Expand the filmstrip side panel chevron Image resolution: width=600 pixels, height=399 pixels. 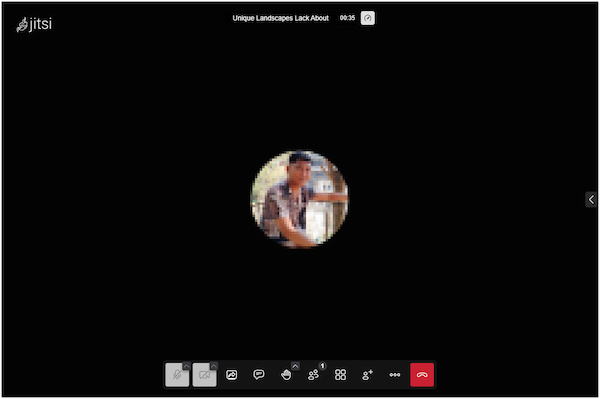(591, 199)
